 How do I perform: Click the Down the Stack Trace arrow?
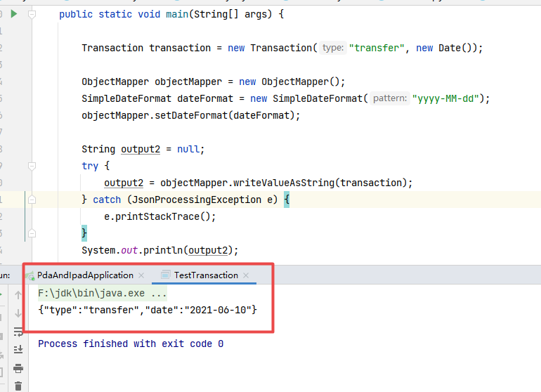[18, 313]
